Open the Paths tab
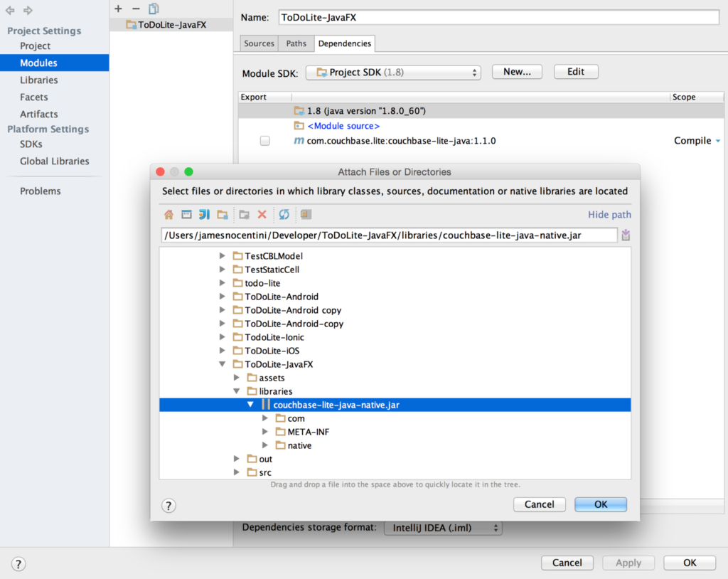The height and width of the screenshot is (579, 728). coord(296,43)
